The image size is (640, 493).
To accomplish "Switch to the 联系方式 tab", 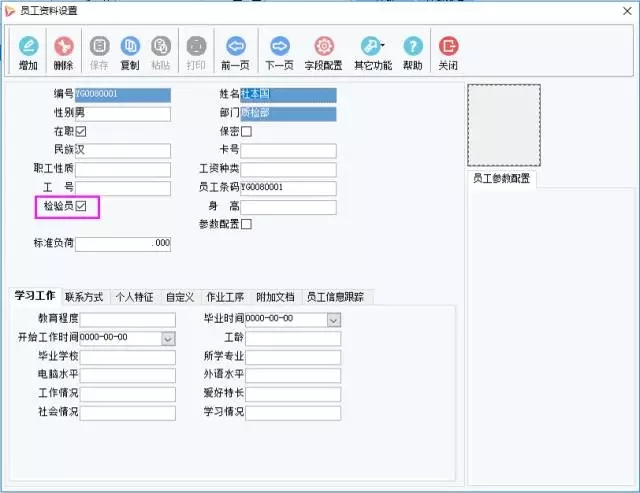I will point(84,297).
